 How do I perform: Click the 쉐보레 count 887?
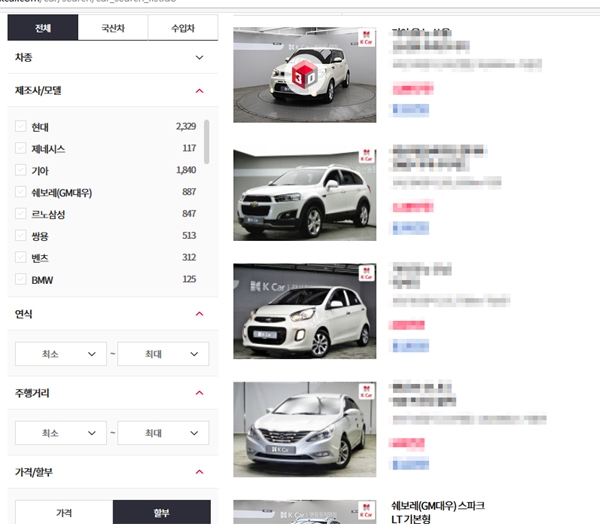pyautogui.click(x=189, y=192)
